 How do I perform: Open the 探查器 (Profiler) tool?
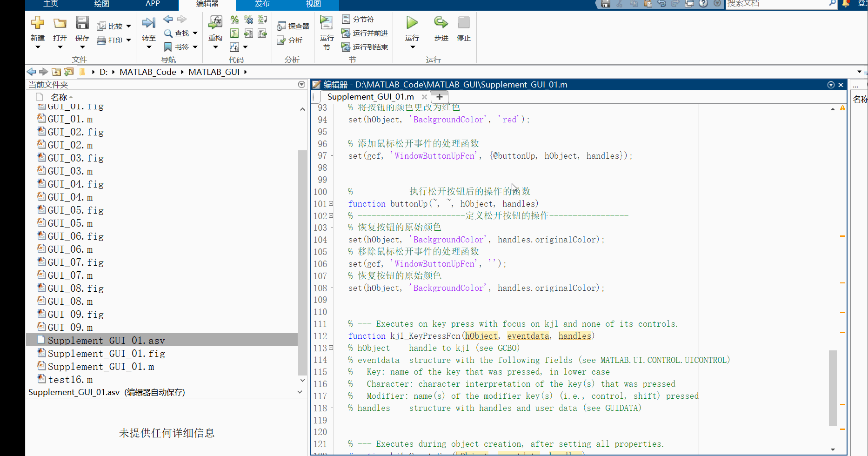293,26
